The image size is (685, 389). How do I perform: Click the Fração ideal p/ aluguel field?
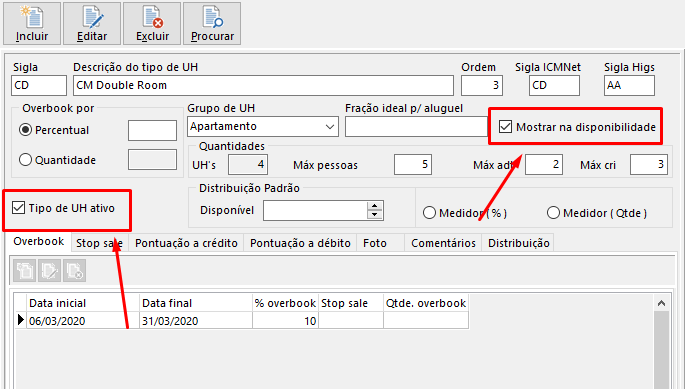pyautogui.click(x=416, y=126)
